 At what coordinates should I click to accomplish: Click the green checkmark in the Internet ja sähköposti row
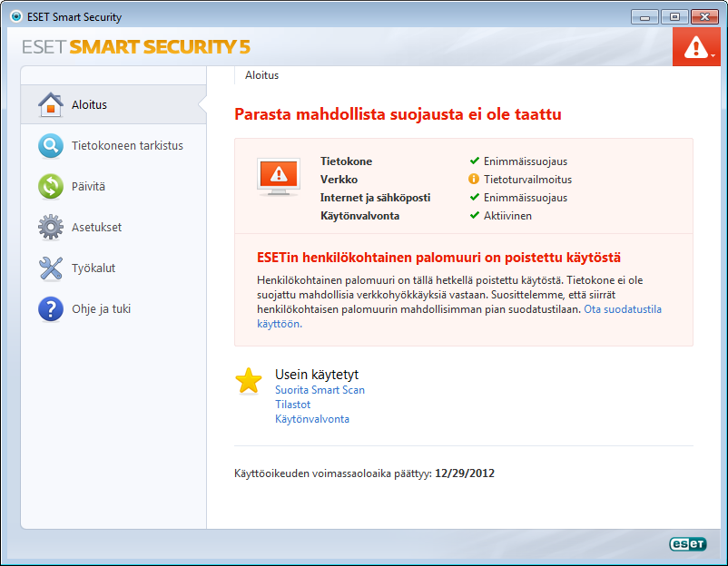[x=474, y=197]
